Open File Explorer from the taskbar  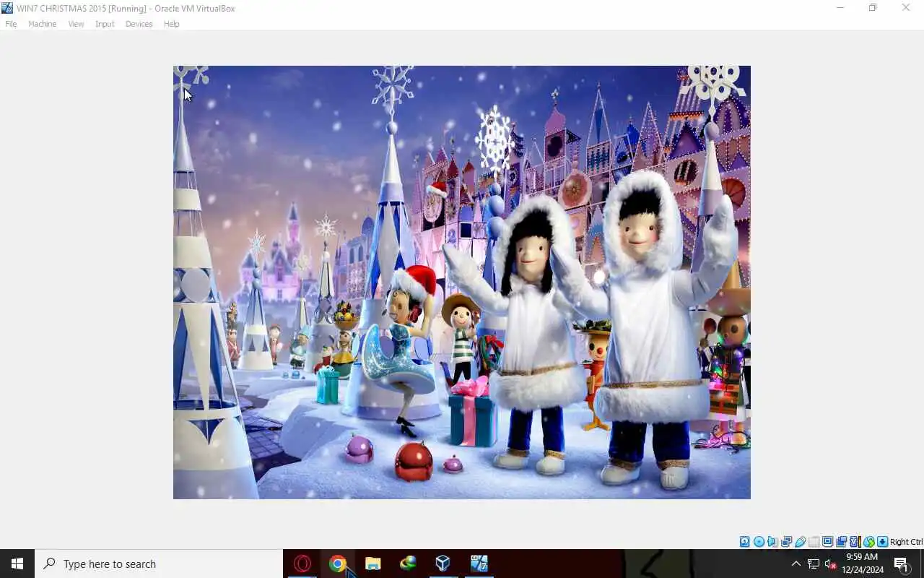click(x=372, y=564)
